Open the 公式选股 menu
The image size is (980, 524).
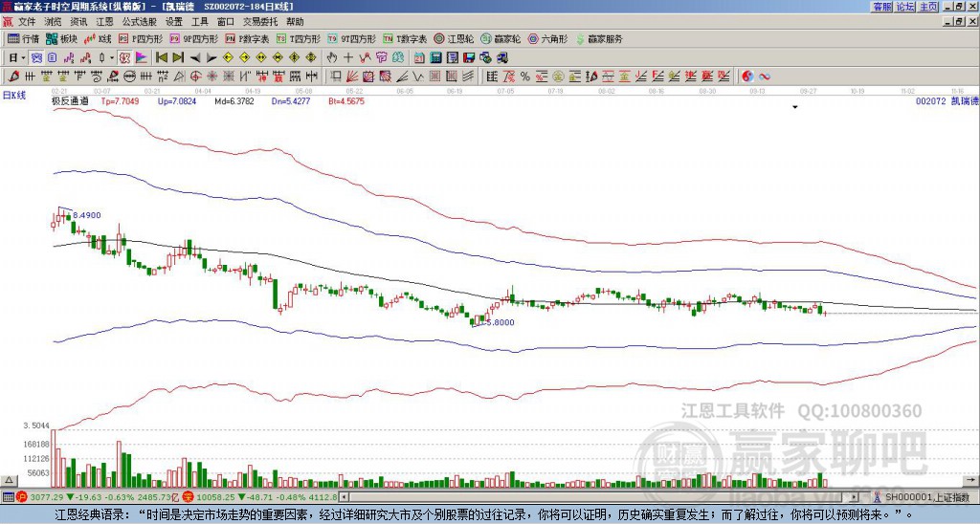(x=140, y=22)
